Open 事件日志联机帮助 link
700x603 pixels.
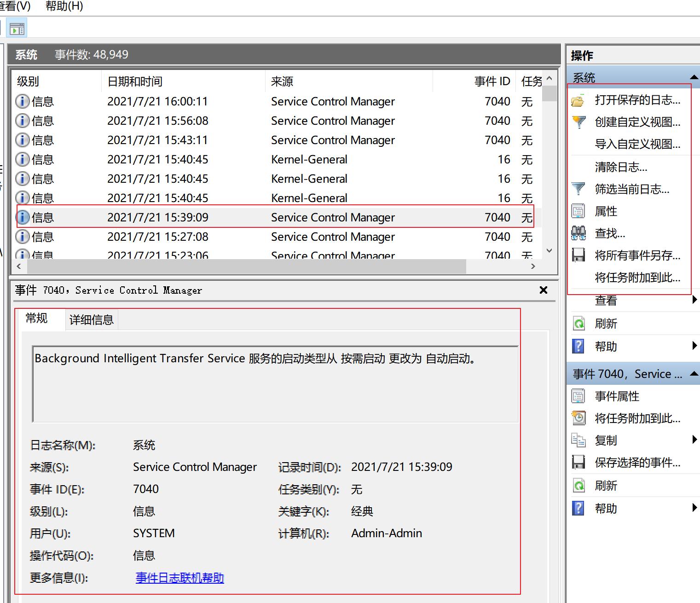179,578
